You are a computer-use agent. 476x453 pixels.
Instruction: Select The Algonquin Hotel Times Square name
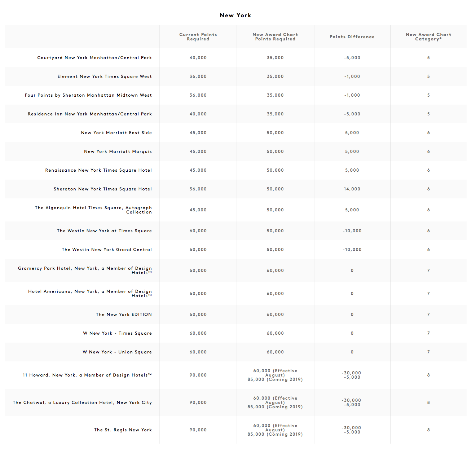coord(93,210)
